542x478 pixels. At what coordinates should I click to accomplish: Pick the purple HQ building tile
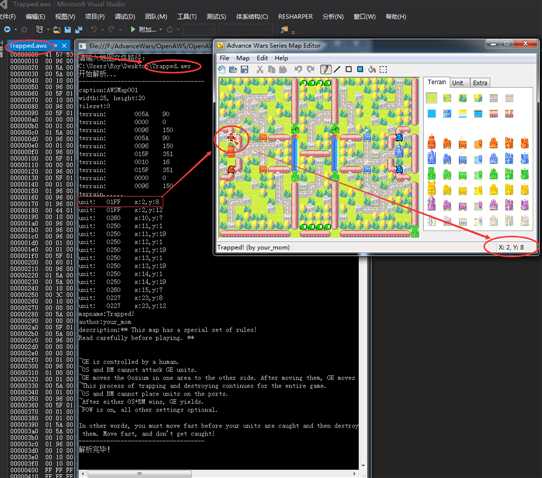pyautogui.click(x=431, y=204)
